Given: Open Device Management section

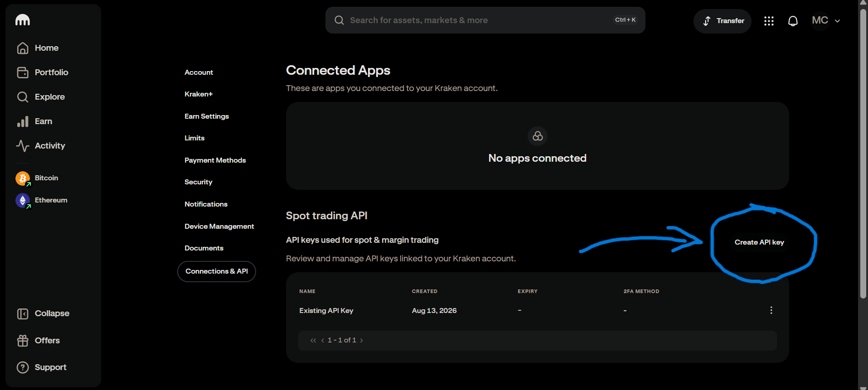Looking at the screenshot, I should click(219, 226).
